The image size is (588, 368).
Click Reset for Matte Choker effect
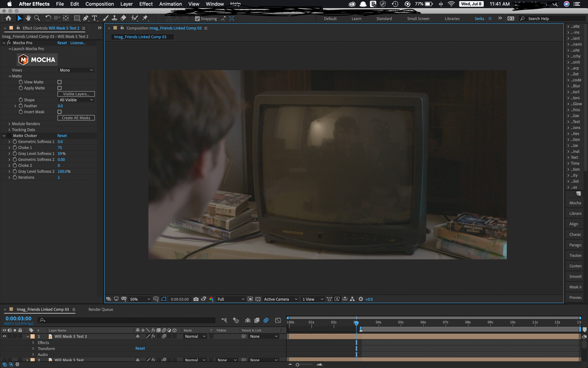[x=62, y=136]
